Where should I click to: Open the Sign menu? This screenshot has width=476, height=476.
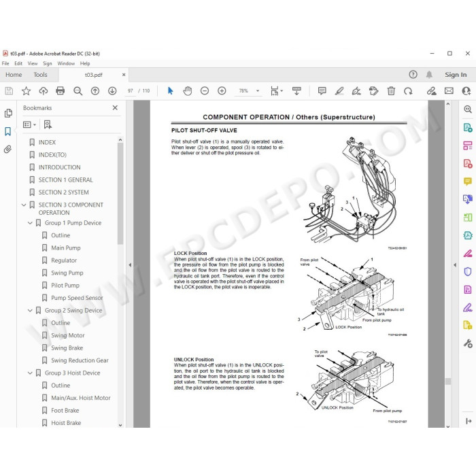click(x=48, y=63)
